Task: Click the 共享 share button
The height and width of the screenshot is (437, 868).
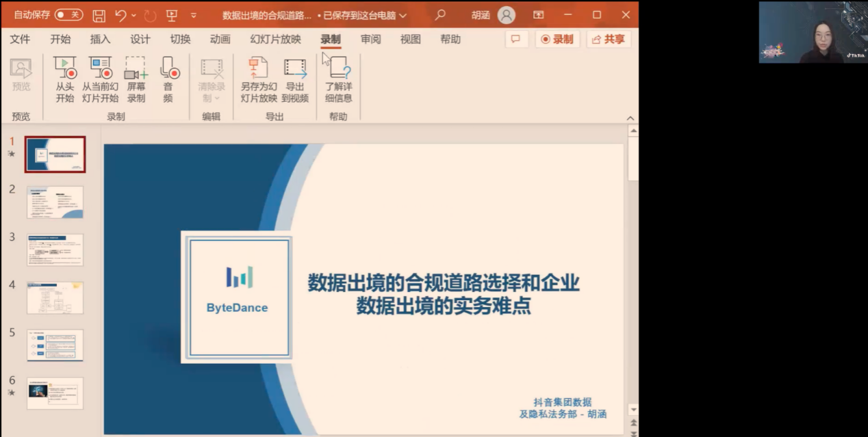Action: 609,39
